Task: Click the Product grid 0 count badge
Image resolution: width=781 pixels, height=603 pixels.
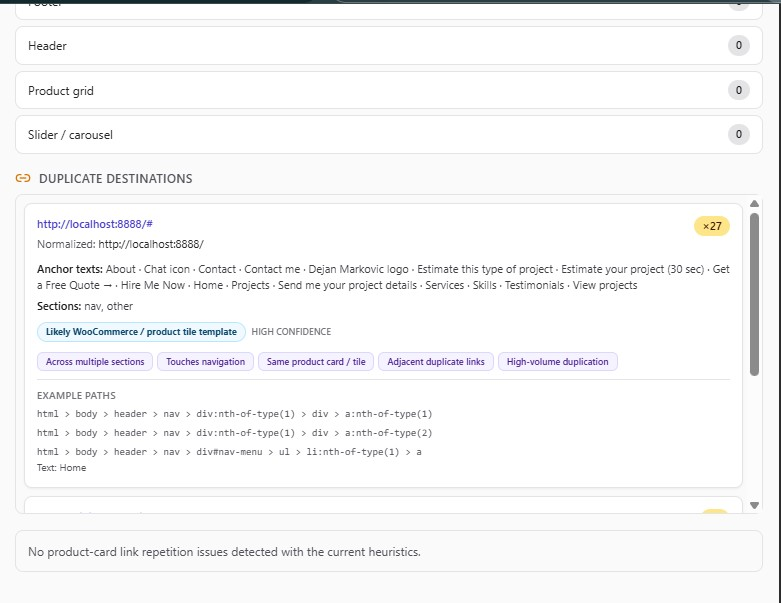Action: coord(738,90)
